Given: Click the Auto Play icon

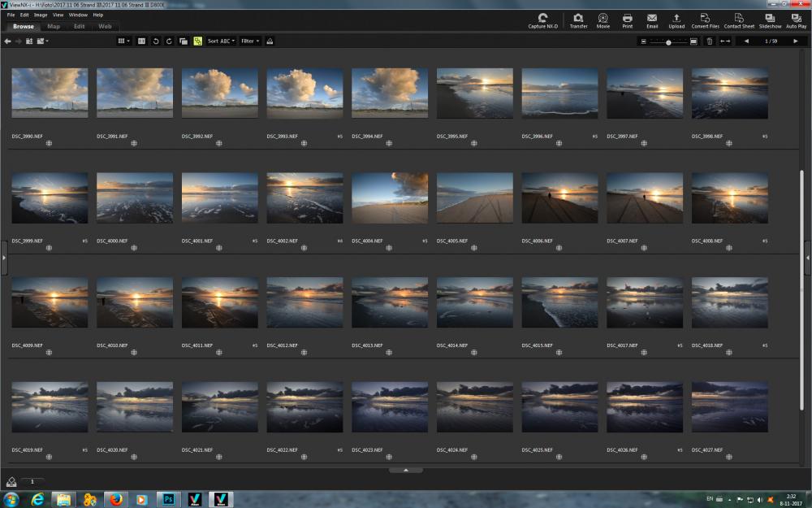Looking at the screenshot, I should (x=797, y=21).
